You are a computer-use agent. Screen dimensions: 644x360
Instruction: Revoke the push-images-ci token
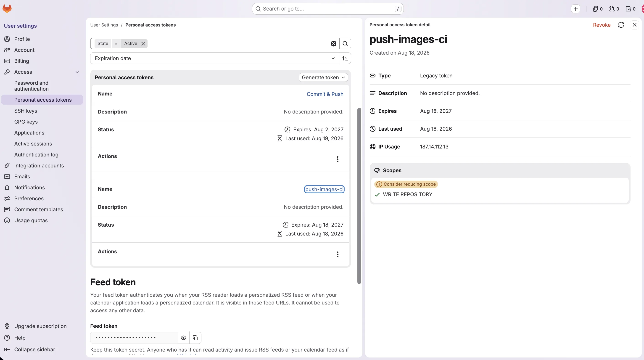(602, 25)
